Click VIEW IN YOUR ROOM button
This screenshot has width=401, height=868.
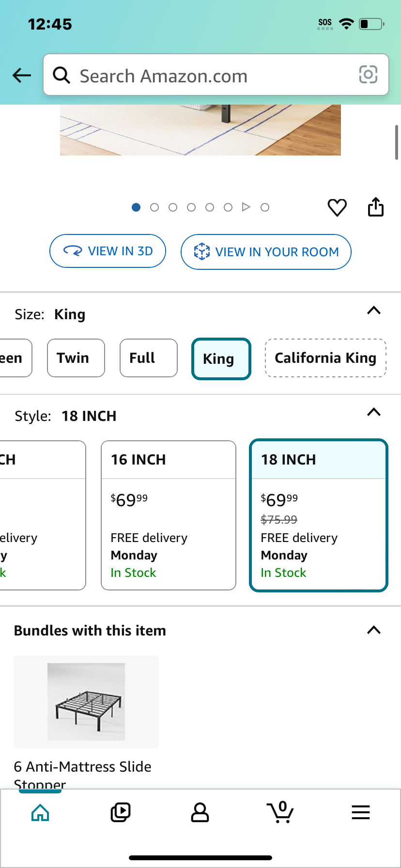[266, 252]
